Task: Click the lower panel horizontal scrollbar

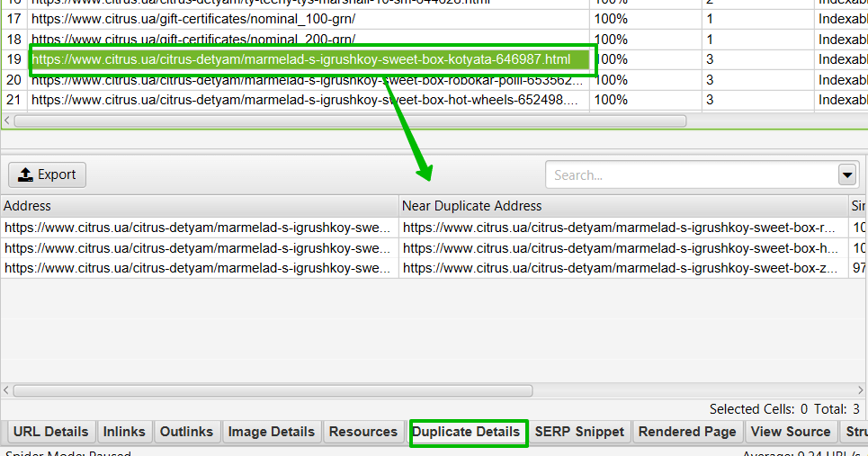Action: pos(273,390)
